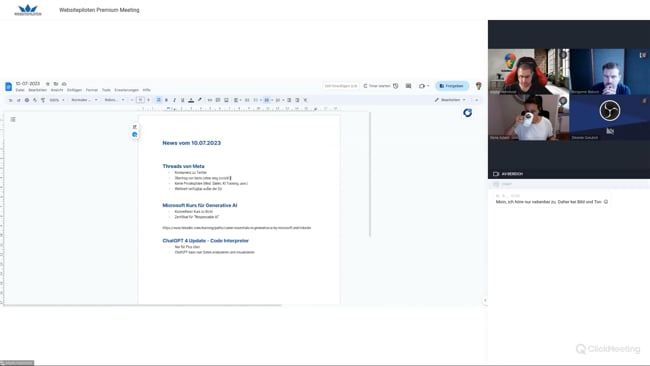The height and width of the screenshot is (366, 650).
Task: Click the side panel expand arrow
Action: point(485,300)
